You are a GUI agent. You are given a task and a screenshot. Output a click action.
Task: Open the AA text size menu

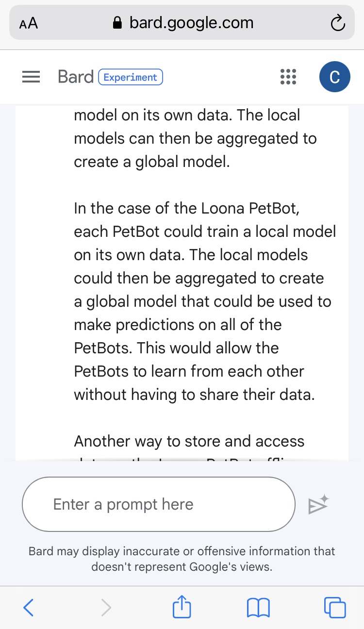[29, 23]
